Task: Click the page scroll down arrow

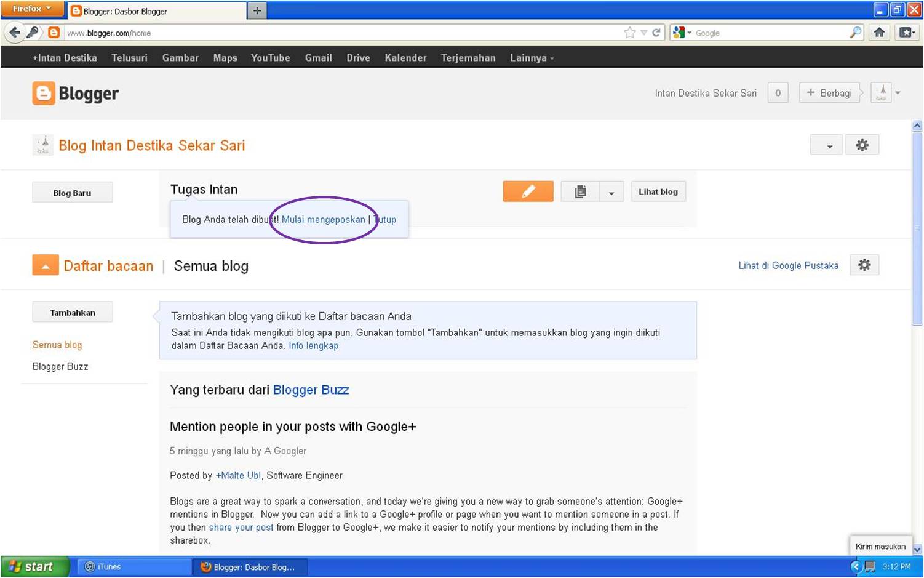Action: pos(917,550)
